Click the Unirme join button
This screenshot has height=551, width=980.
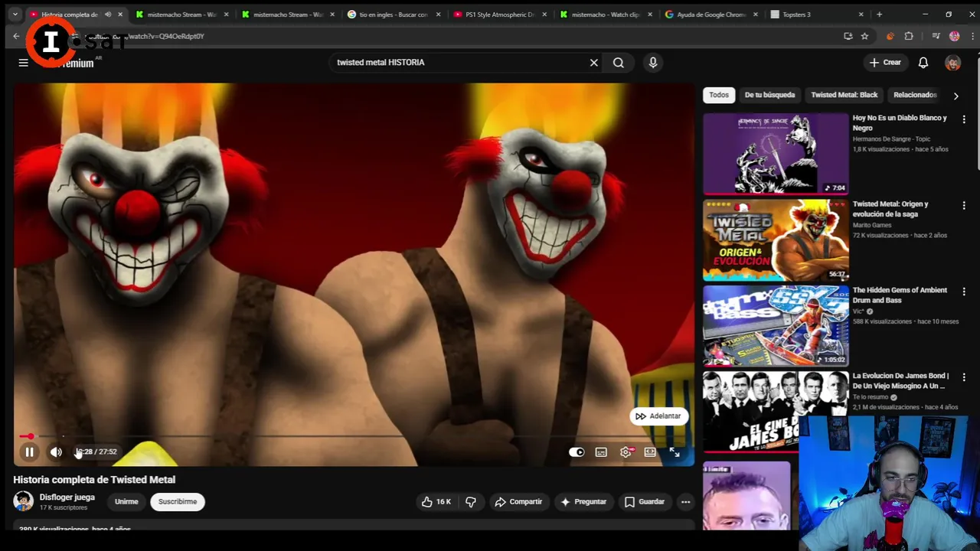[126, 502]
